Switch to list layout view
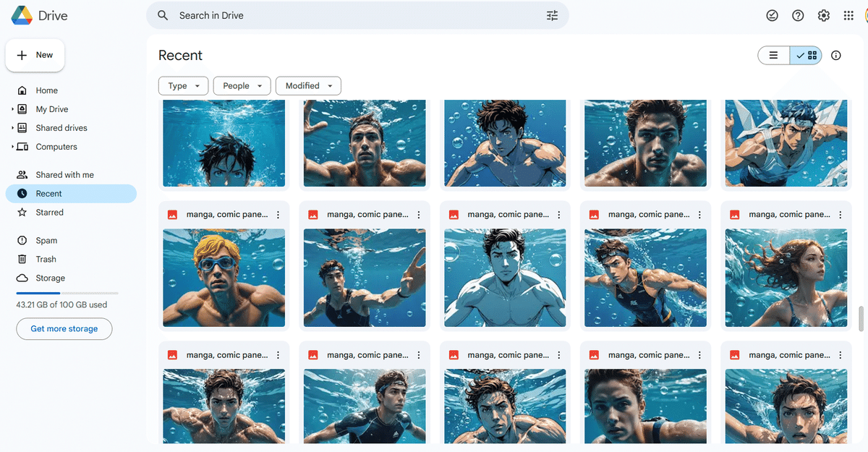Screen dimensions: 868x452 click(x=773, y=56)
